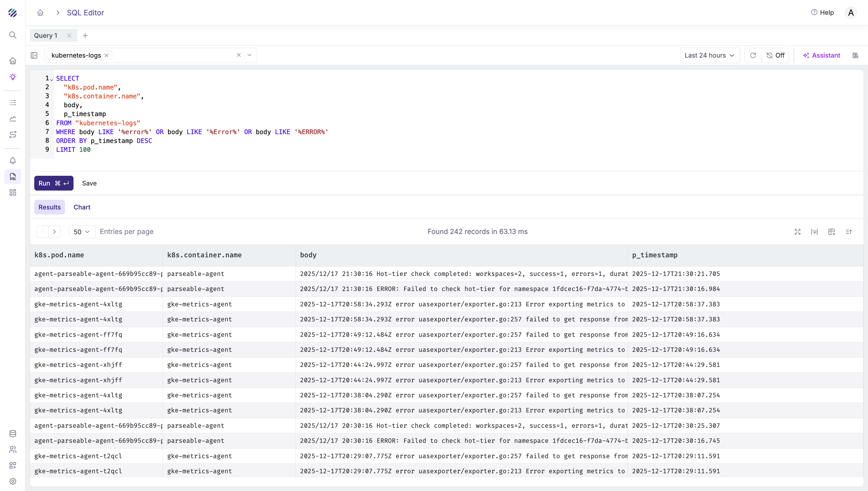Image resolution: width=868 pixels, height=491 pixels.
Task: Click the search icon in sidebar
Action: tap(12, 35)
